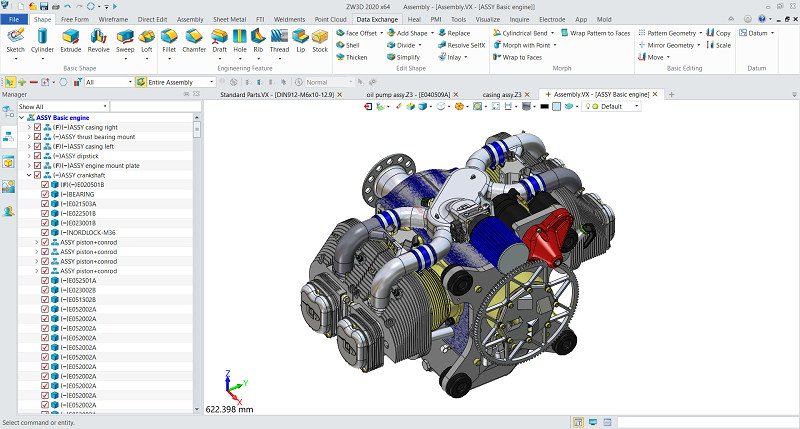This screenshot has width=800, height=429.
Task: Click the black background color swatch
Action: 544,107
